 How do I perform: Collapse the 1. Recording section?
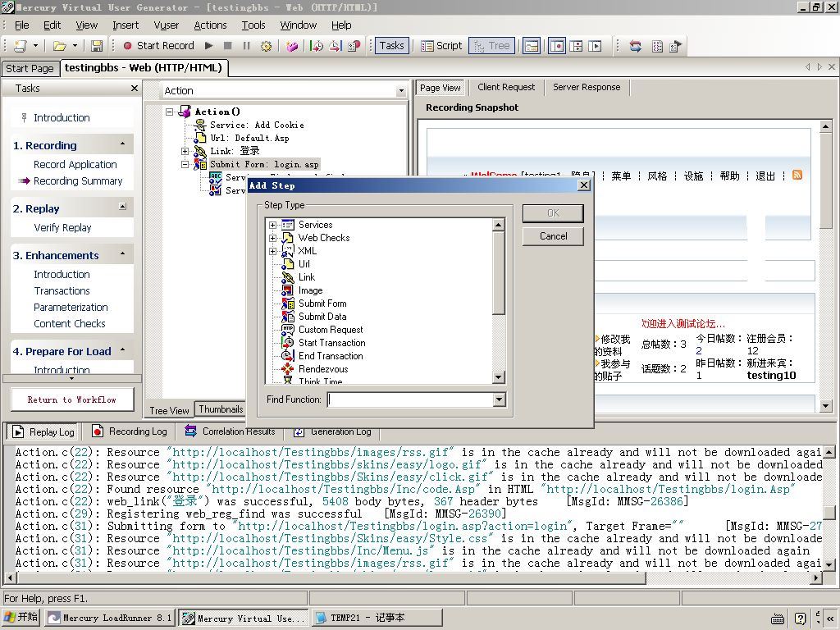point(123,144)
